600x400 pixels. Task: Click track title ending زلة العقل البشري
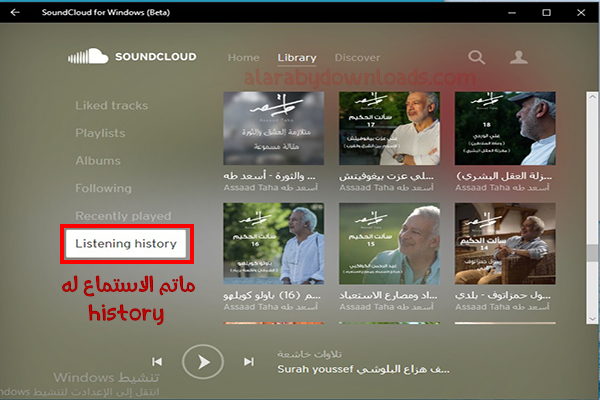pos(504,176)
